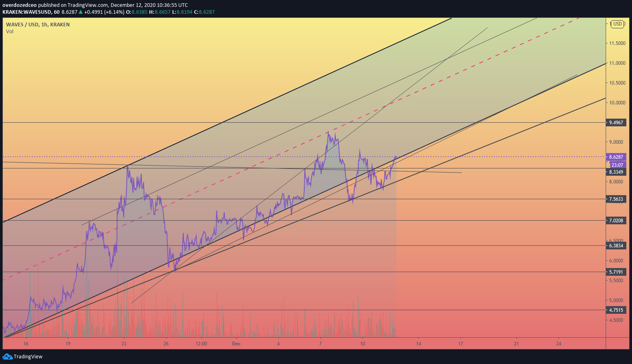
Task: Click the open value O:8.6385
Action: 137,12
